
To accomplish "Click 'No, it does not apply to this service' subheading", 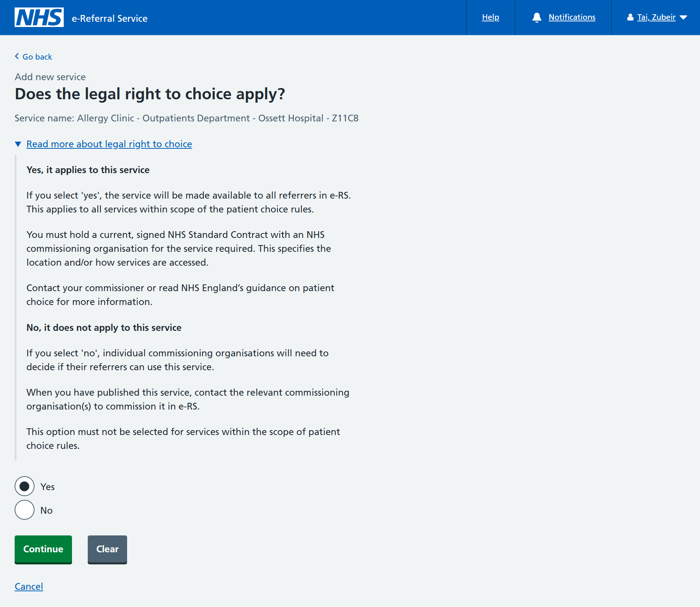I will coord(104,327).
